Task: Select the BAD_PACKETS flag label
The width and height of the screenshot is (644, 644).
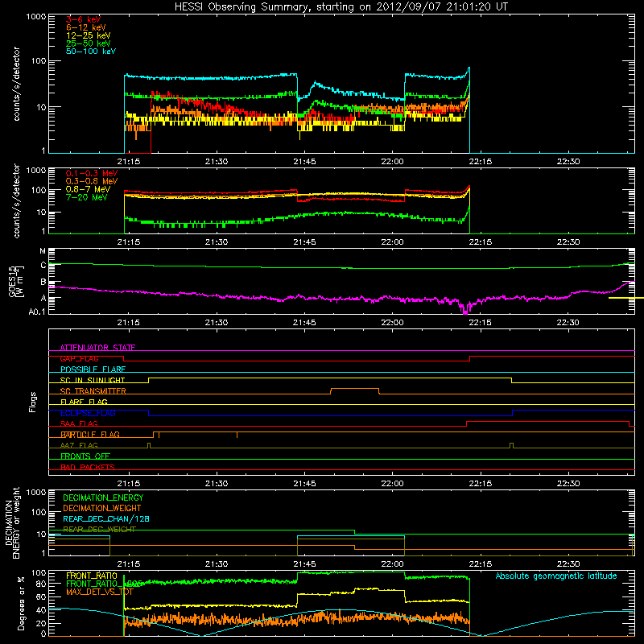Action: [x=88, y=467]
